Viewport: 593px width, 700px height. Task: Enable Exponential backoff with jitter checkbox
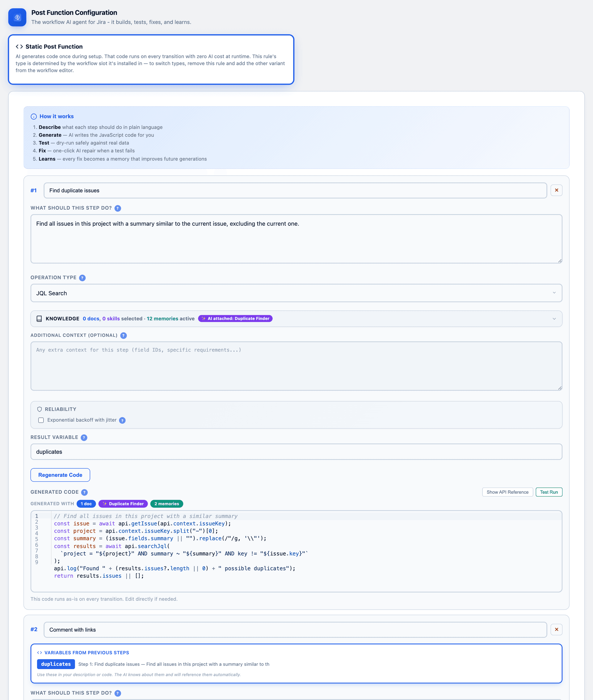41,420
